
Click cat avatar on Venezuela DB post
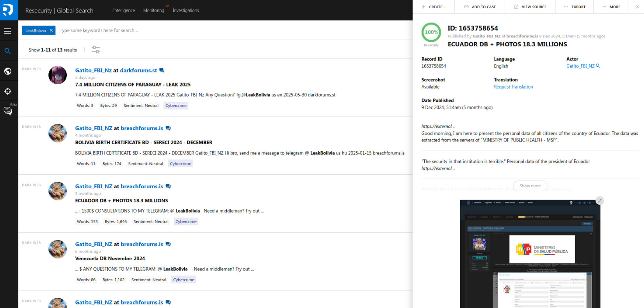click(x=58, y=249)
